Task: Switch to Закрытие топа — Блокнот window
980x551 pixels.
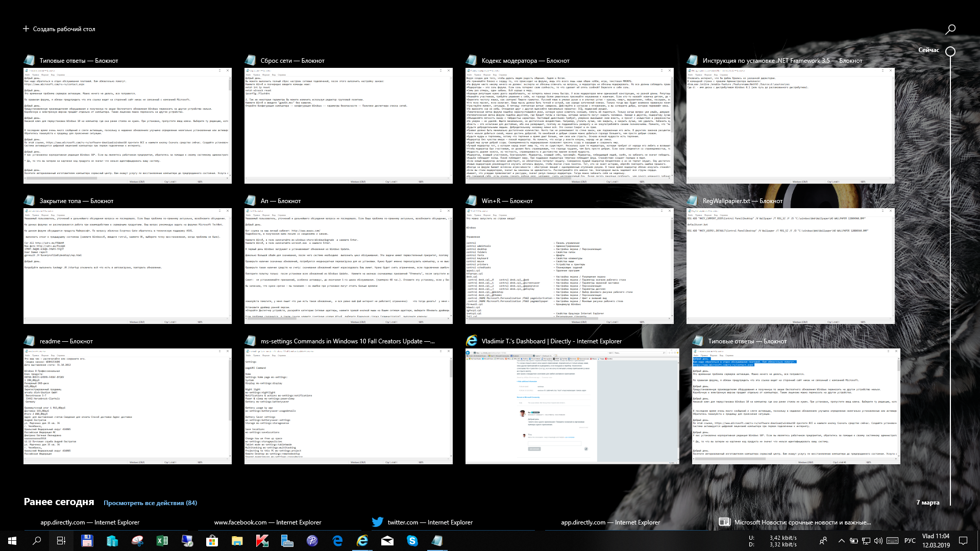Action: coord(128,266)
